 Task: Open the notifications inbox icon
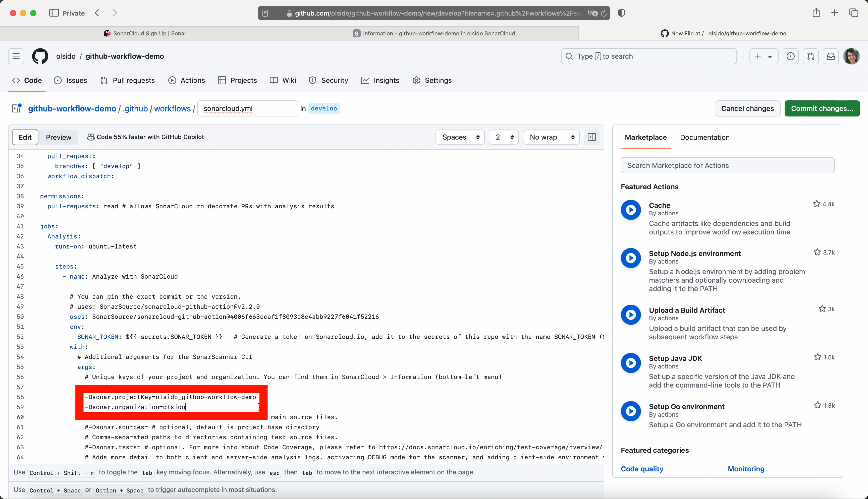[x=831, y=56]
